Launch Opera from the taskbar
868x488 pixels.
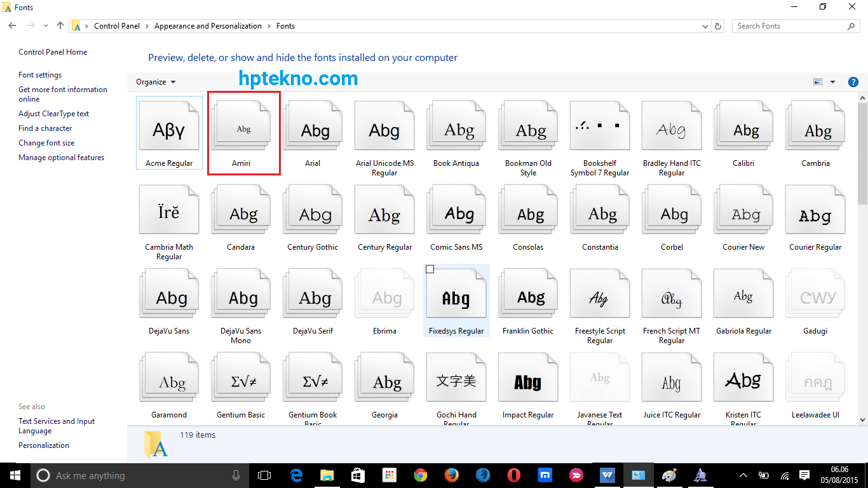pos(513,475)
